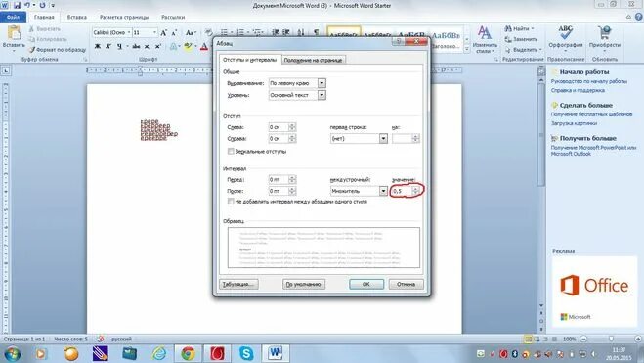This screenshot has width=644, height=363.
Task: Click the sort A-Z icon in the ribbon
Action: (x=301, y=32)
